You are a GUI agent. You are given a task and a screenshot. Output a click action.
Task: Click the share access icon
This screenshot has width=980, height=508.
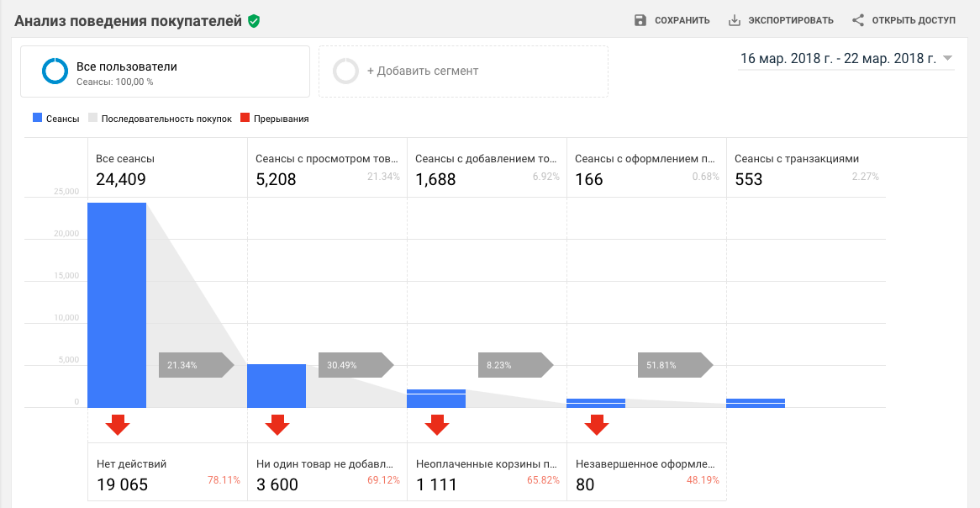(857, 20)
